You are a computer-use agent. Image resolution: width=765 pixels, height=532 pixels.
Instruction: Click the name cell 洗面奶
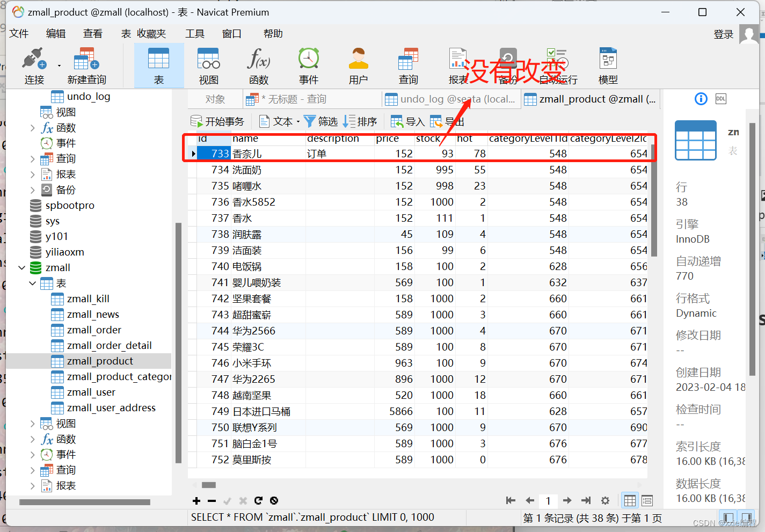pos(268,170)
